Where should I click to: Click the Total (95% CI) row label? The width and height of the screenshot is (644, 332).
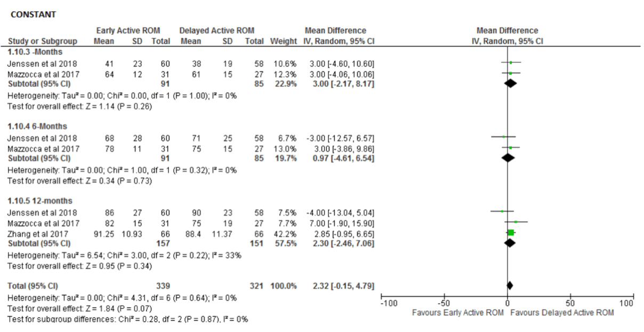[32, 286]
